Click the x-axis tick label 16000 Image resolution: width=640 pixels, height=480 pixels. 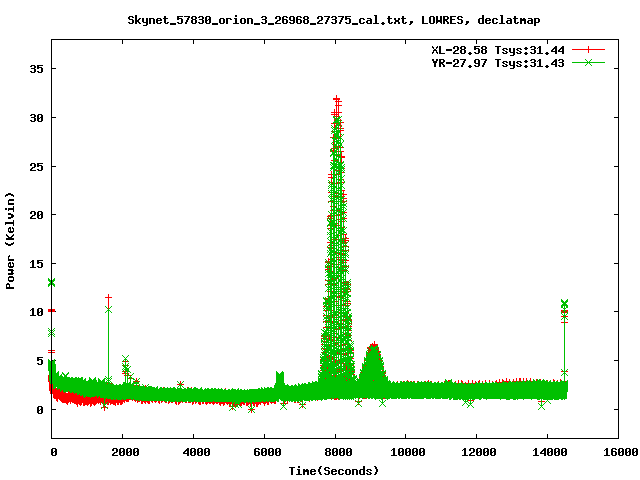pos(621,452)
